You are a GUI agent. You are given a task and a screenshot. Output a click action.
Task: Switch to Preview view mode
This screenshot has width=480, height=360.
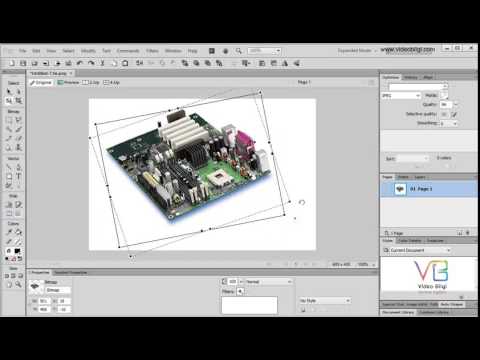(x=68, y=82)
